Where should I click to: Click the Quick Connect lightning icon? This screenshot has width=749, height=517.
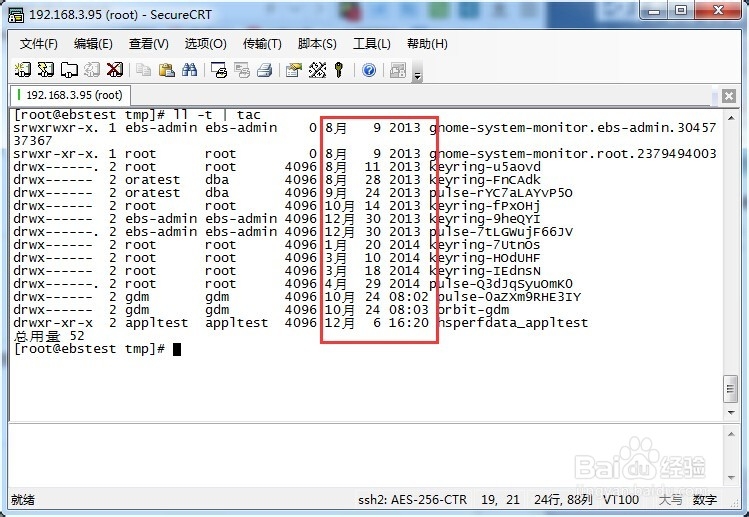46,70
